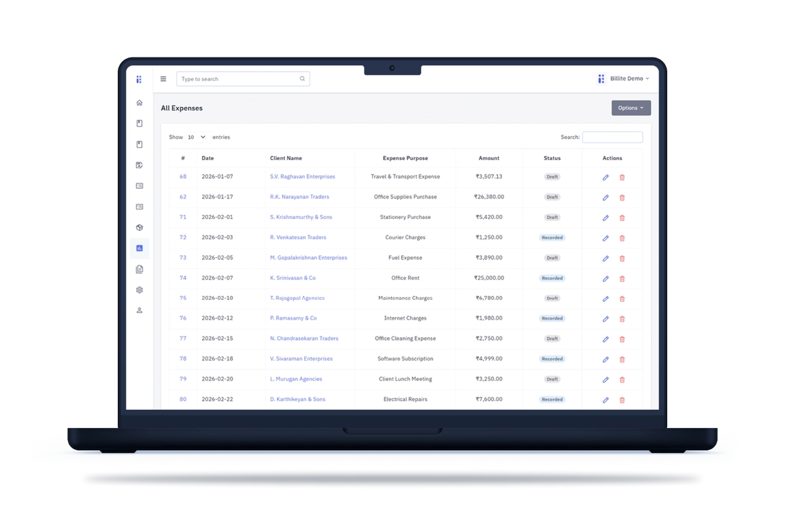
Task: Edit the Stationery Purchase expense
Action: [606, 218]
